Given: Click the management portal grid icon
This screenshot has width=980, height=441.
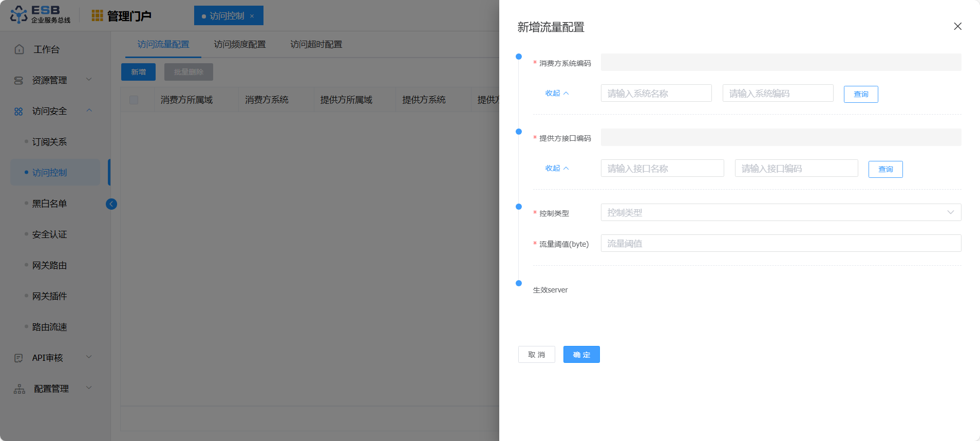Looking at the screenshot, I should tap(97, 16).
